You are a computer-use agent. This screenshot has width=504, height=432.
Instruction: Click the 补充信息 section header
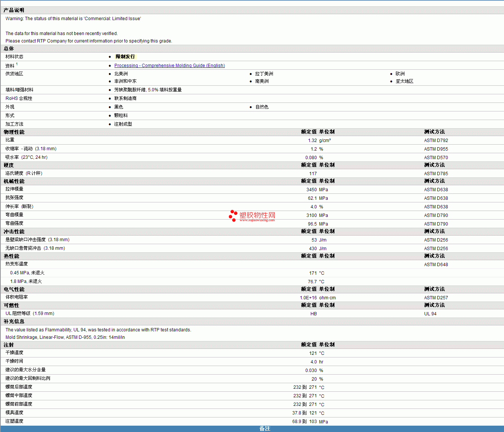(14, 322)
